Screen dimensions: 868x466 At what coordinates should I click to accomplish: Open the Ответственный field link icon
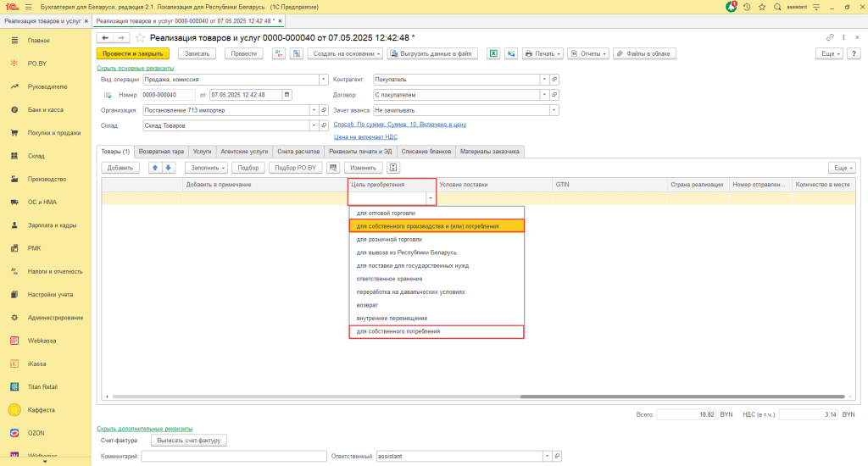pyautogui.click(x=557, y=456)
